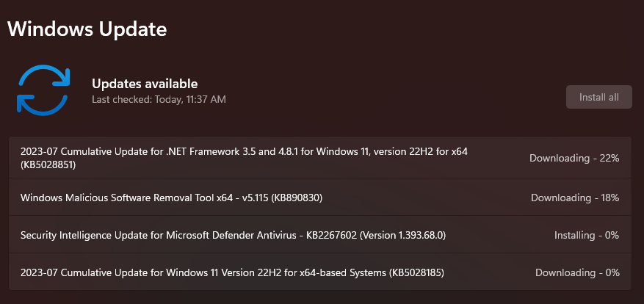The image size is (644, 304).
Task: Click the Downloading - 22% status
Action: click(574, 158)
